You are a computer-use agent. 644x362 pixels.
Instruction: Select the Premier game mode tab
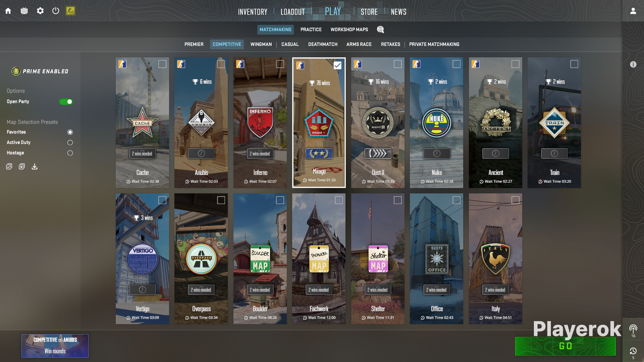coord(194,45)
